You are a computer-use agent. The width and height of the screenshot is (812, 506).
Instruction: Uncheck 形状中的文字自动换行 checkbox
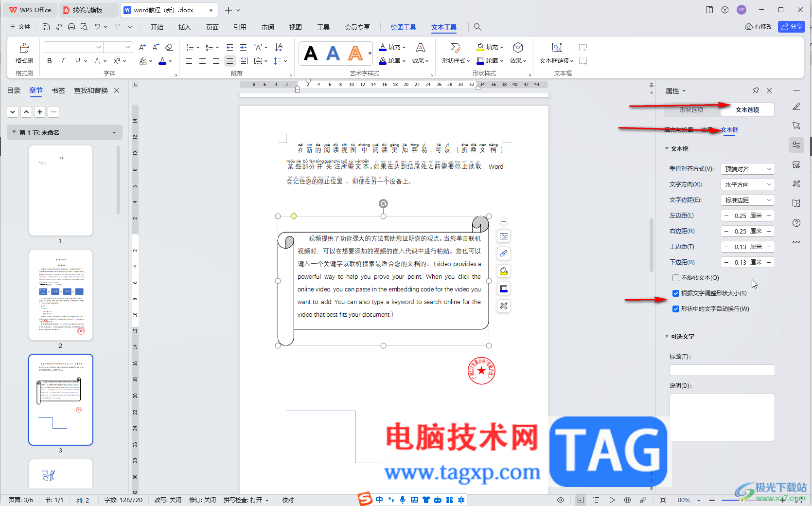click(676, 309)
